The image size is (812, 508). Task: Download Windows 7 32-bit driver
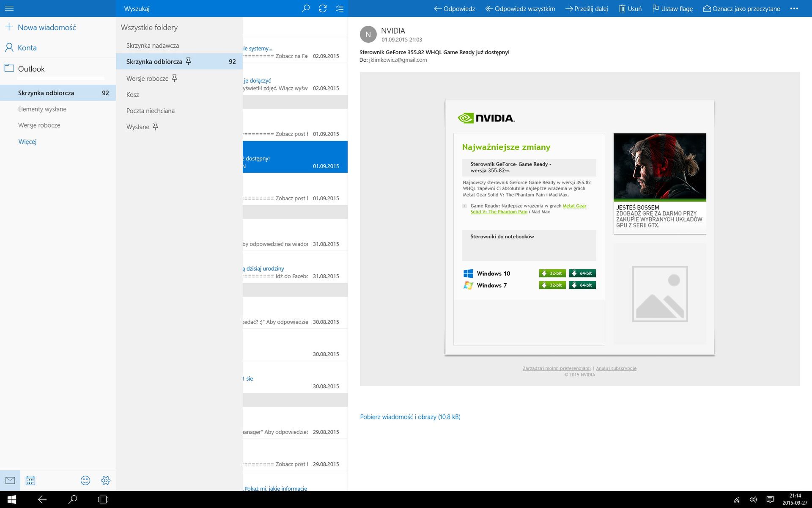(552, 285)
